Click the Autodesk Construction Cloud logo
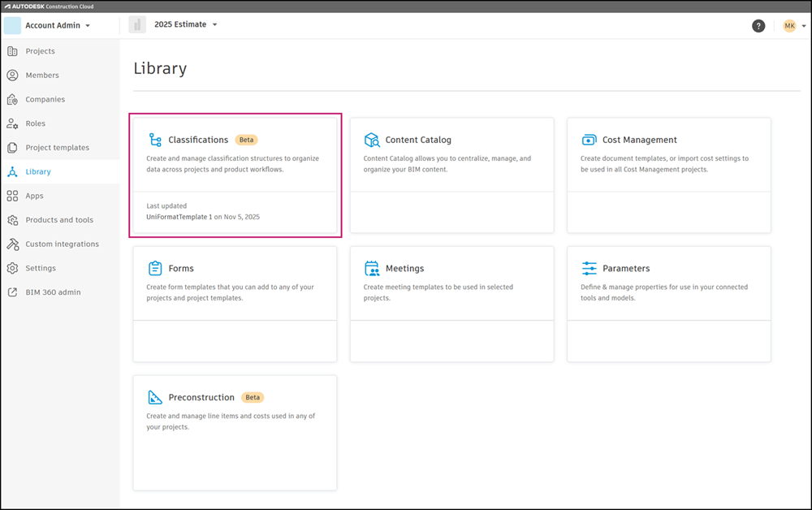 pyautogui.click(x=50, y=6)
